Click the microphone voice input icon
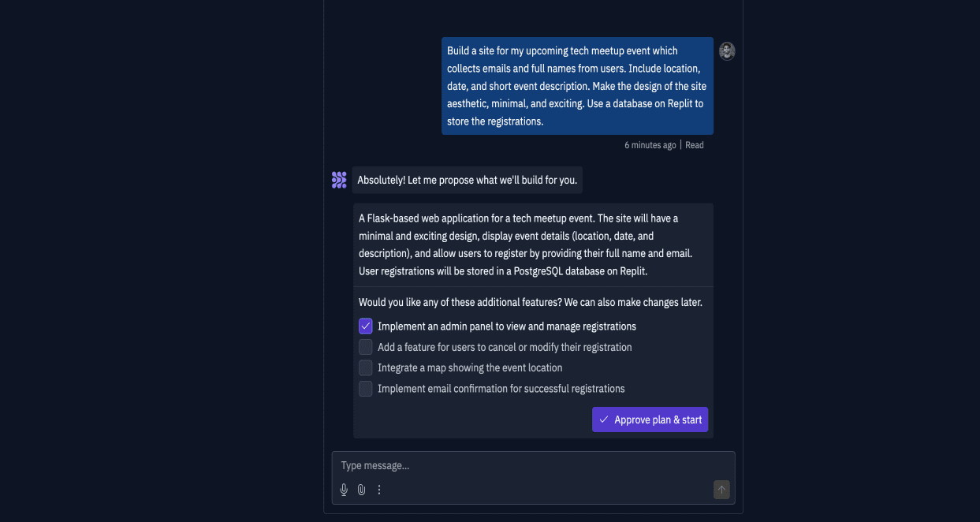980x522 pixels. tap(344, 490)
